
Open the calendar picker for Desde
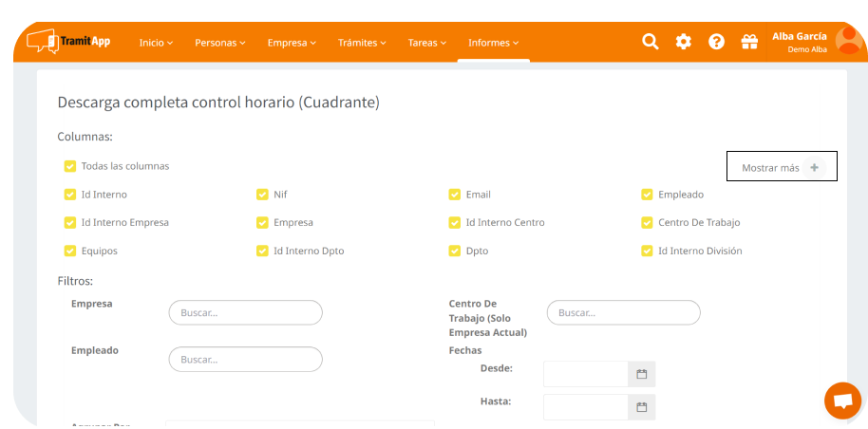pos(641,374)
